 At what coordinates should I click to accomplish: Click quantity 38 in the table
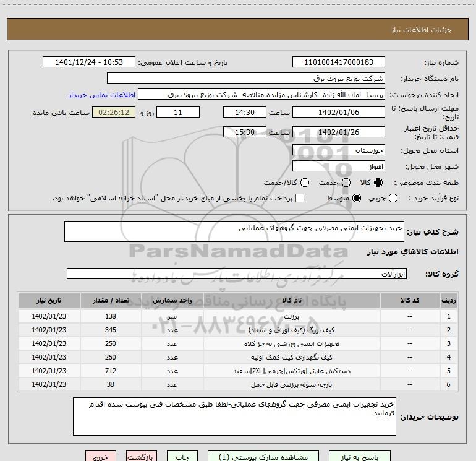pyautogui.click(x=111, y=385)
